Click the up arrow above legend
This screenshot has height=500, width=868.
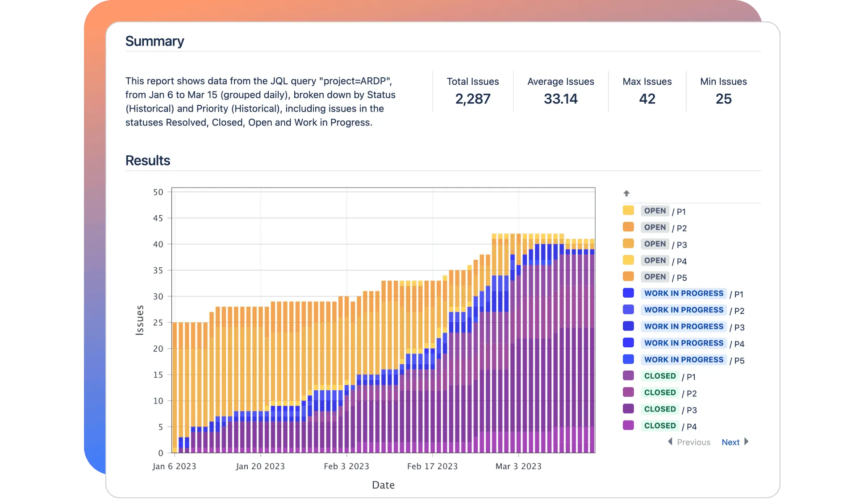click(x=626, y=193)
